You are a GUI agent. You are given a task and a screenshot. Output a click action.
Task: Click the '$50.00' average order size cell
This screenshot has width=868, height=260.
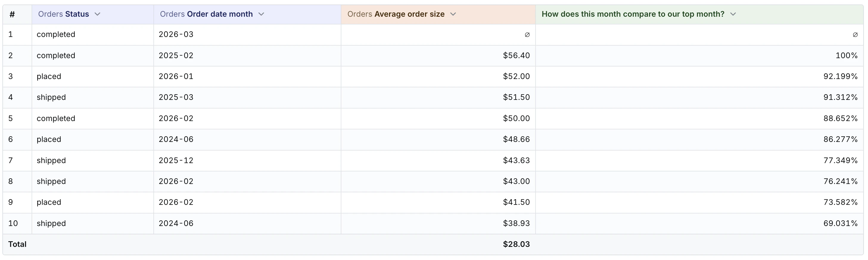click(438, 119)
